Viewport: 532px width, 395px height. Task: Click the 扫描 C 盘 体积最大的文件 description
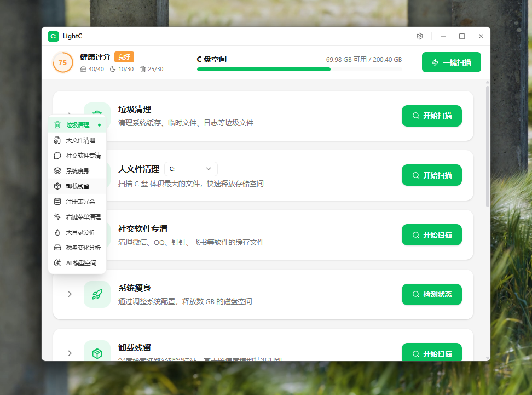coord(190,184)
